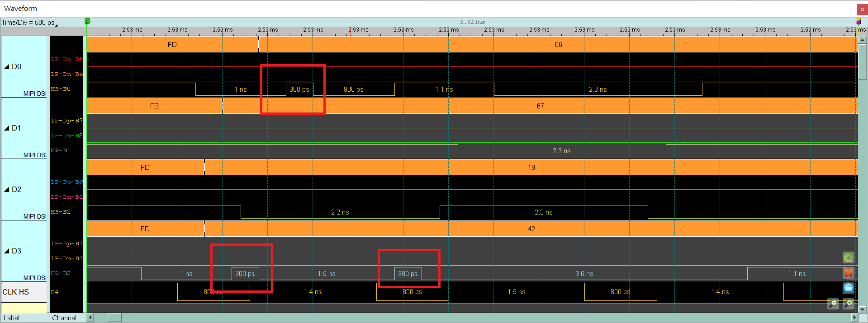The image size is (868, 323).
Task: Select the B cursor marker
Action: (859, 21)
